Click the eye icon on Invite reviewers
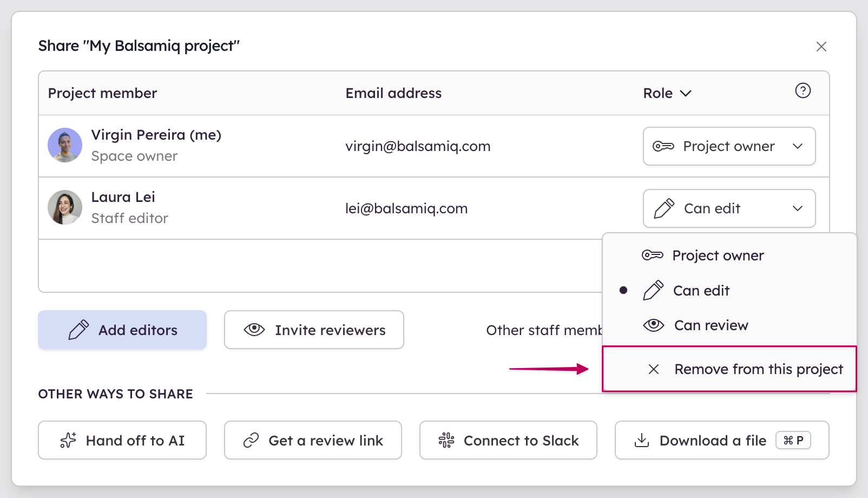This screenshot has width=868, height=498. 254,330
